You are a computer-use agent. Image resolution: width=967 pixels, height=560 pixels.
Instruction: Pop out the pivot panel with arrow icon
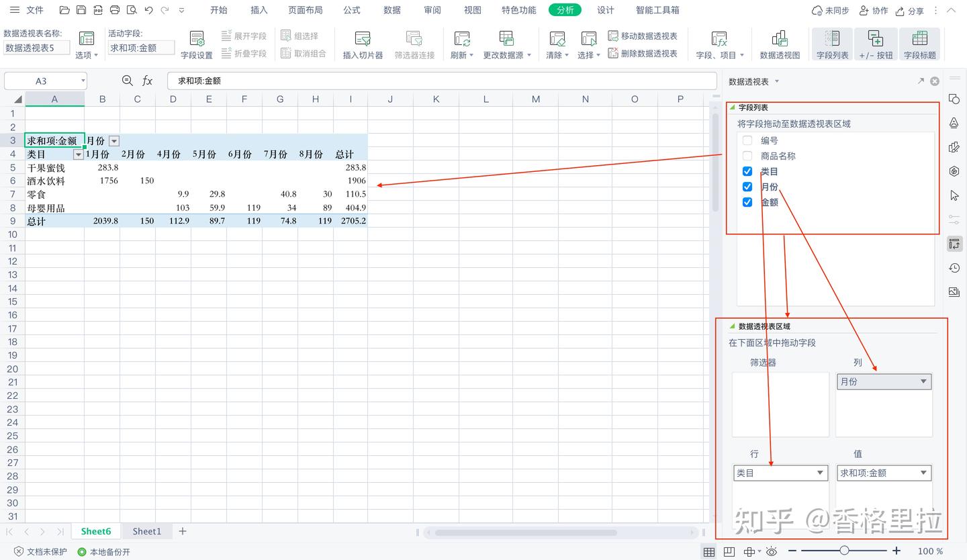[x=921, y=81]
